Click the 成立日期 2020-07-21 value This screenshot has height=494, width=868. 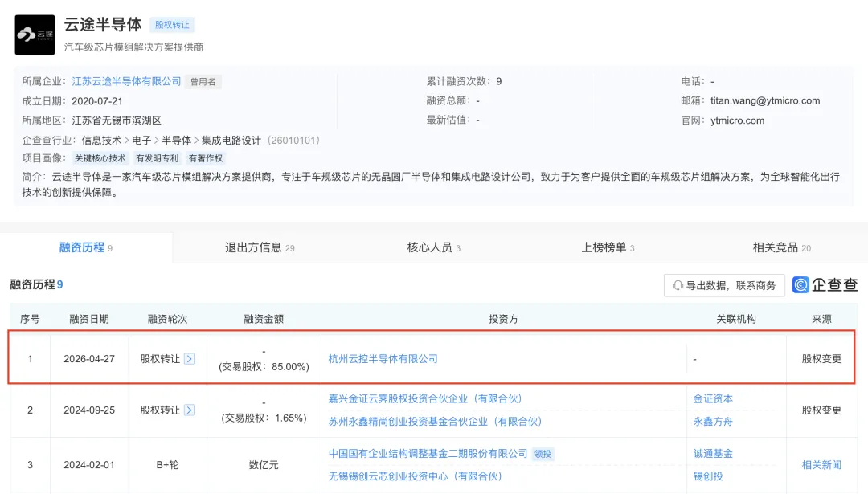[97, 101]
